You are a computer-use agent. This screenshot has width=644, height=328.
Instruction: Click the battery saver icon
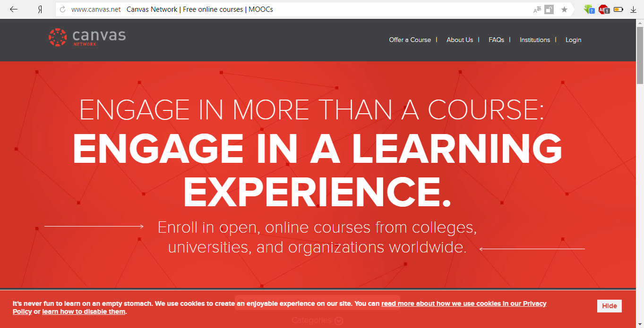point(618,9)
